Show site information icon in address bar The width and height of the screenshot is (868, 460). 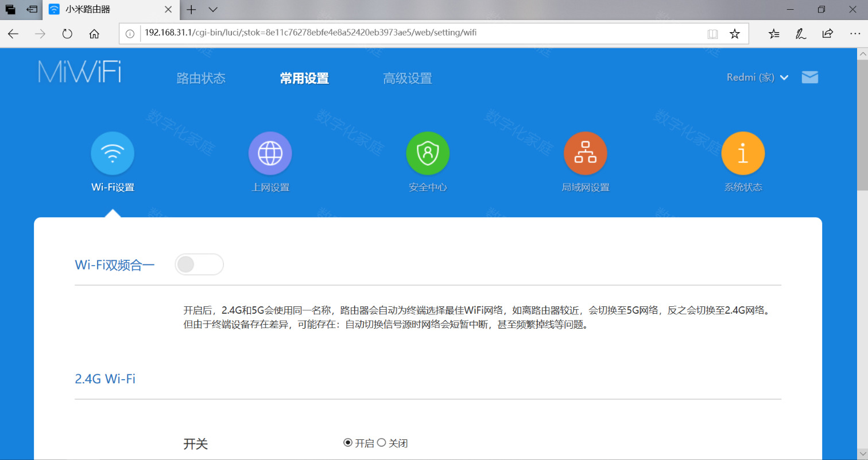[x=130, y=33]
